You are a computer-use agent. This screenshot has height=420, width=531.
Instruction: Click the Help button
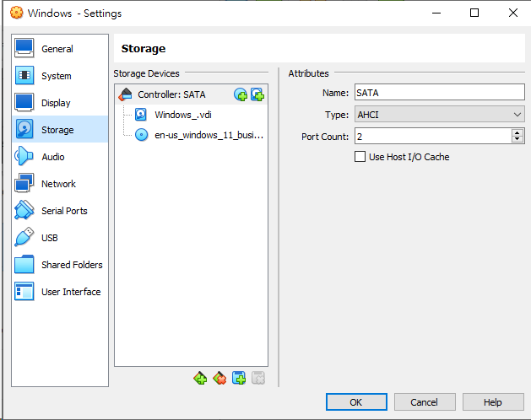(492, 402)
